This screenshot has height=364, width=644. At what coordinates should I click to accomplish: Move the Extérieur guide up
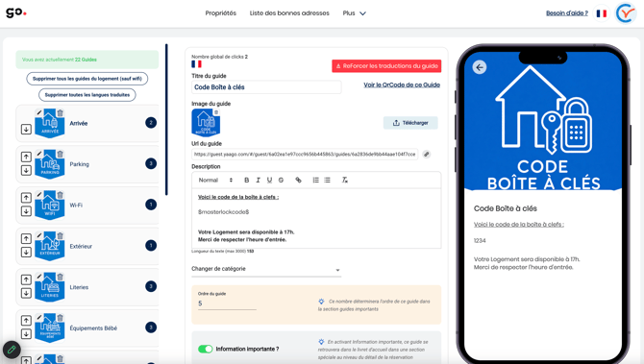point(26,239)
